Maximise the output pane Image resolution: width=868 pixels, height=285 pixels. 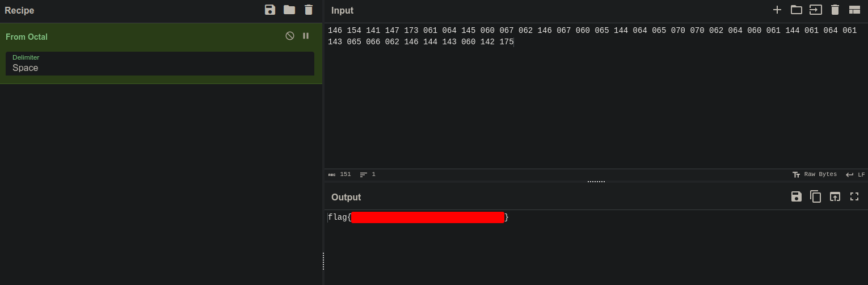coord(854,196)
